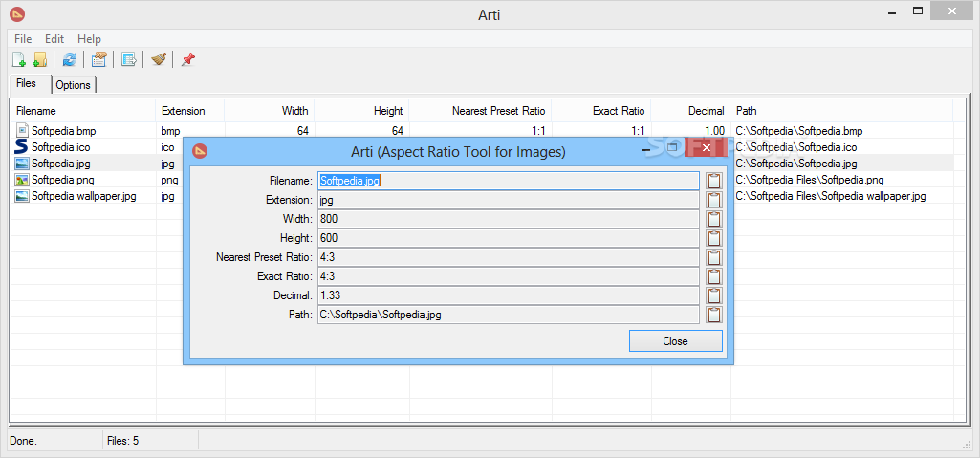Sort by the Exact Ratio column header
This screenshot has height=458, width=980.
602,111
